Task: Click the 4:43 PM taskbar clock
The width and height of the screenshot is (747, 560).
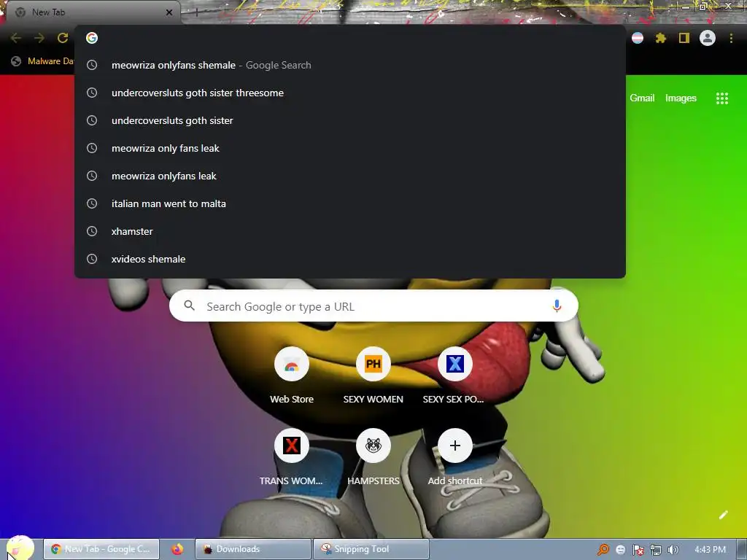Action: (710, 550)
